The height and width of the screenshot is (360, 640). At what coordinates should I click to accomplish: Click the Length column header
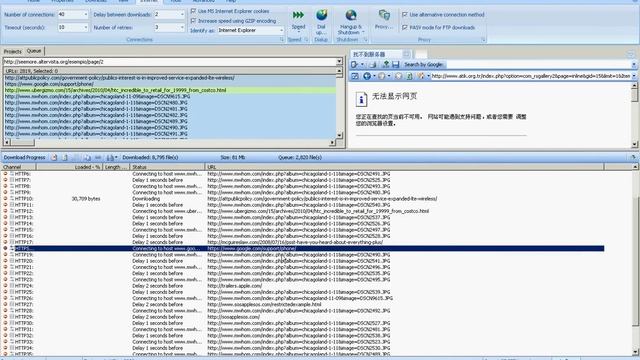pyautogui.click(x=116, y=167)
